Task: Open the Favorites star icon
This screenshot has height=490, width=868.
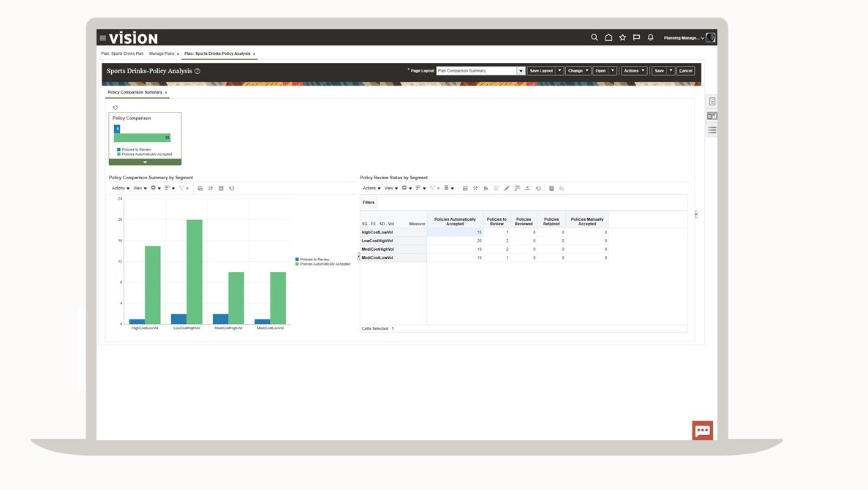Action: click(x=622, y=35)
